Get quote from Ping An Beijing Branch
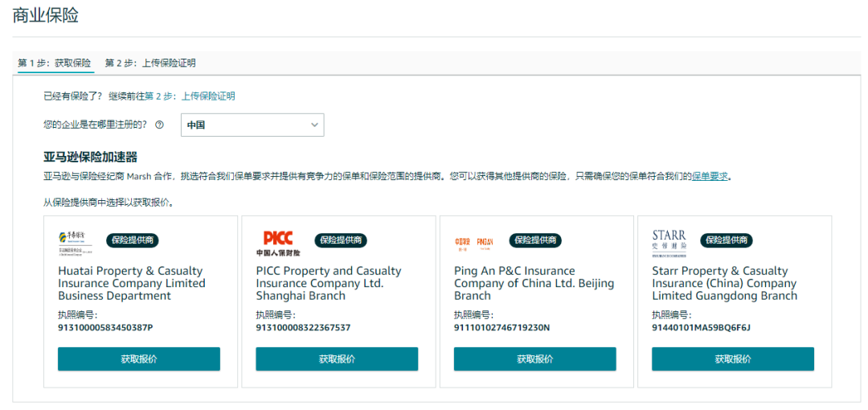The width and height of the screenshot is (868, 410). pyautogui.click(x=534, y=359)
